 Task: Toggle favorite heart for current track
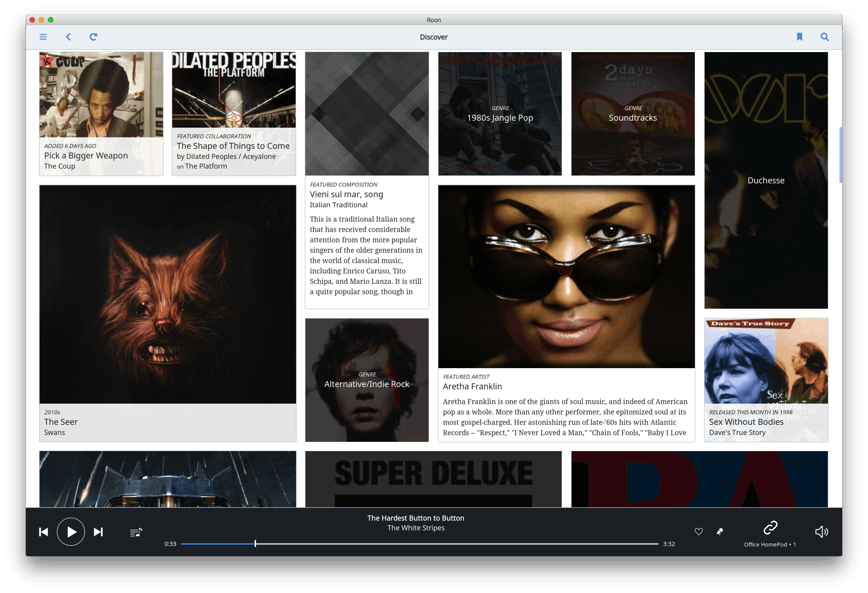pyautogui.click(x=699, y=531)
